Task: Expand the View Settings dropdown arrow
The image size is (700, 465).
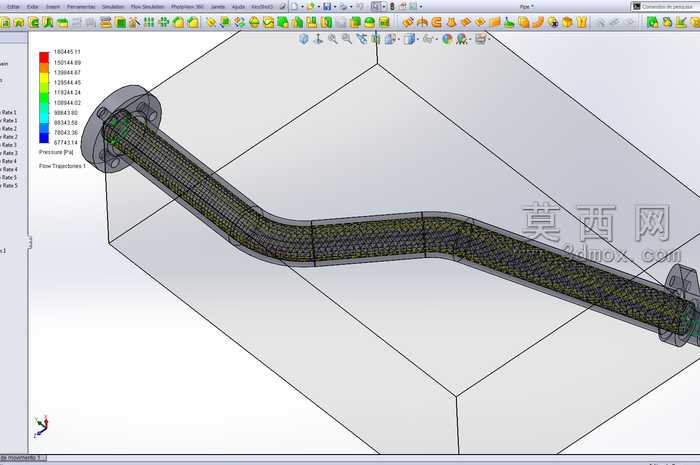Action: point(489,39)
